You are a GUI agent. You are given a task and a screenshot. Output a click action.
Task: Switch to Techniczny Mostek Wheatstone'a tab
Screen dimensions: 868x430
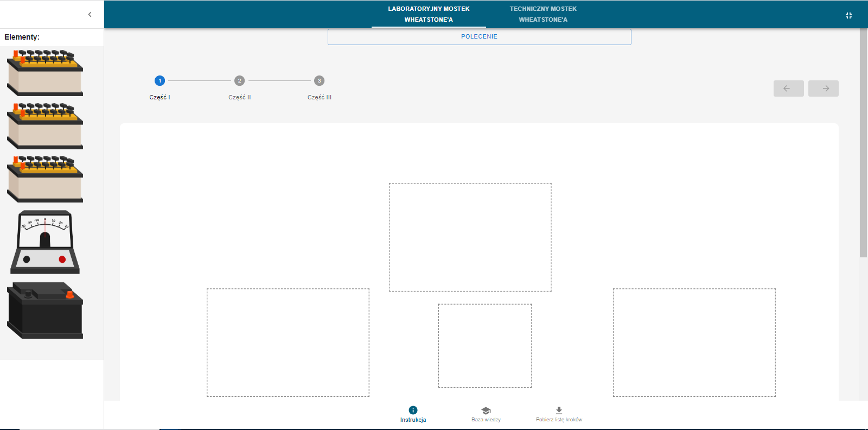point(543,14)
